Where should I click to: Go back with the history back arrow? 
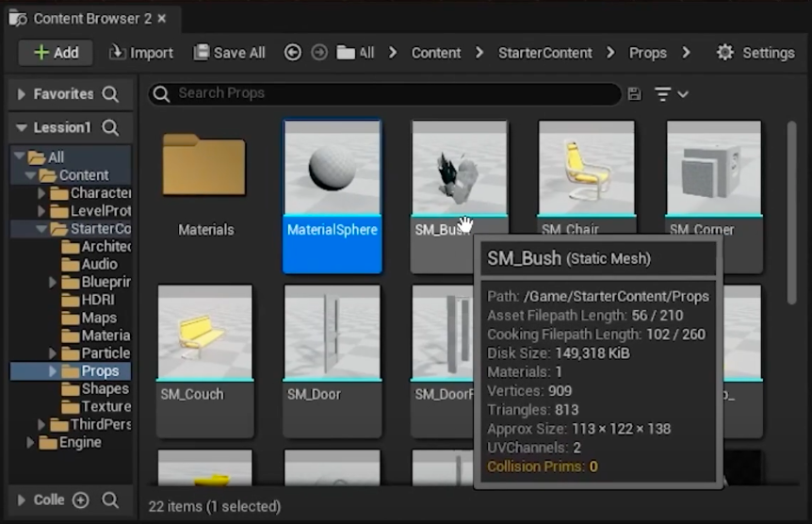click(293, 53)
